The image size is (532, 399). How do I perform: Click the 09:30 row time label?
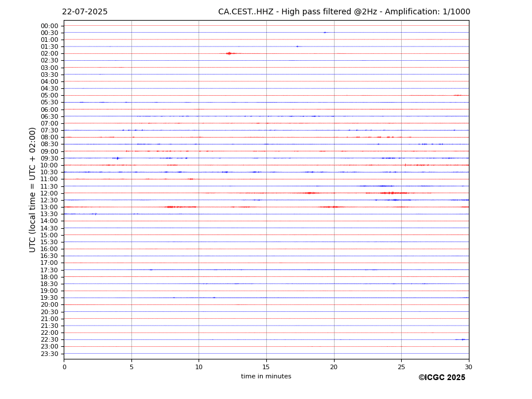(49, 158)
